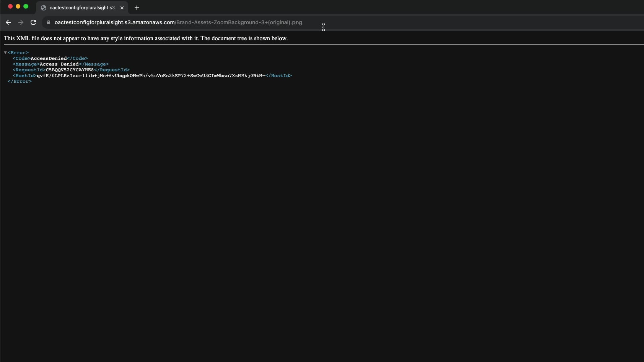Open a new tab with plus button

(137, 8)
